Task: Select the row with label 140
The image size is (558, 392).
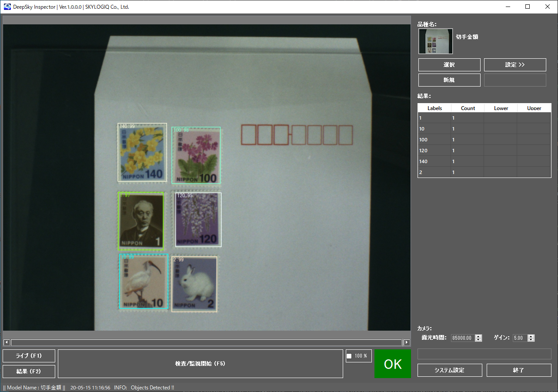Action: click(484, 161)
